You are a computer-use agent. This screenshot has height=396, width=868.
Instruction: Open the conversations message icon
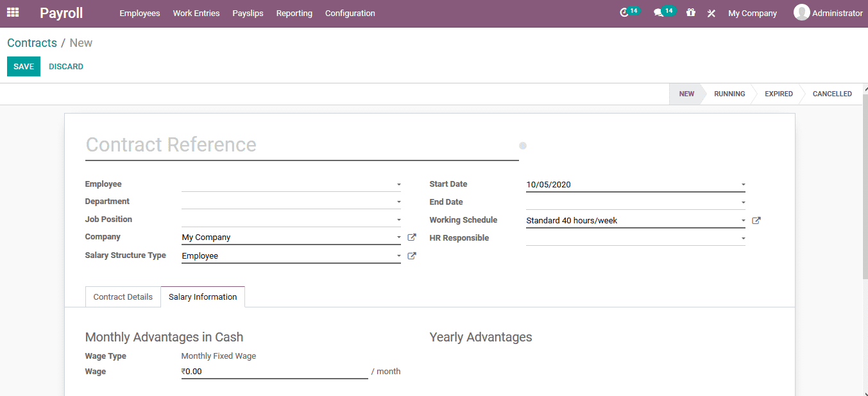660,12
